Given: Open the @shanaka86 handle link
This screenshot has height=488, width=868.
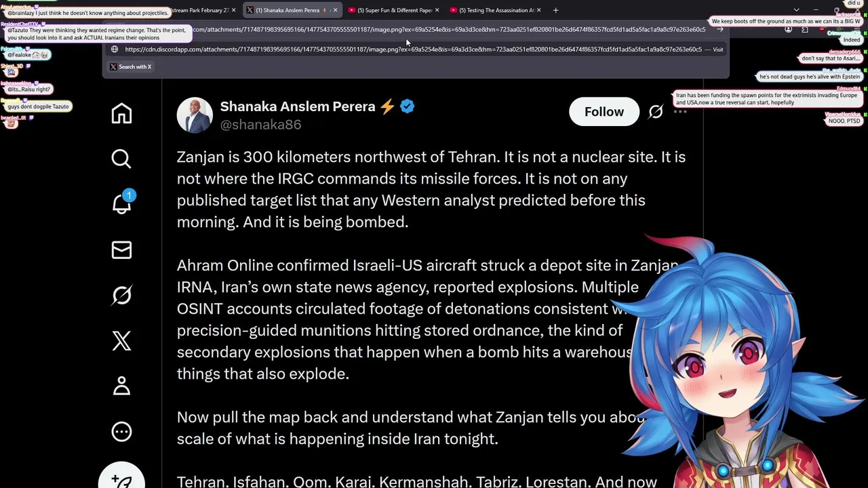Looking at the screenshot, I should tap(260, 125).
